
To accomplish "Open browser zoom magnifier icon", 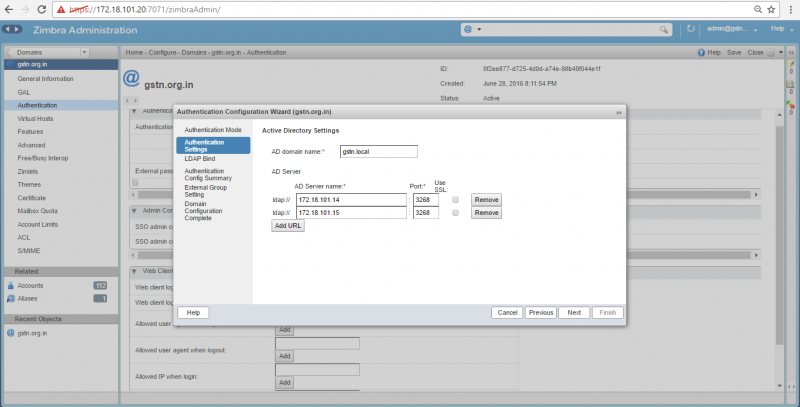I will tap(758, 9).
